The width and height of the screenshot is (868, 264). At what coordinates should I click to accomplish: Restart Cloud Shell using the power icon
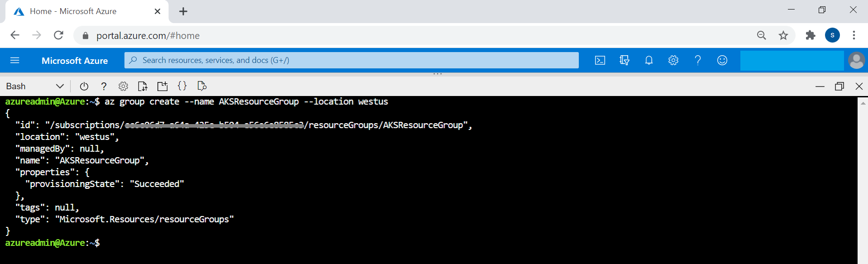pyautogui.click(x=84, y=86)
